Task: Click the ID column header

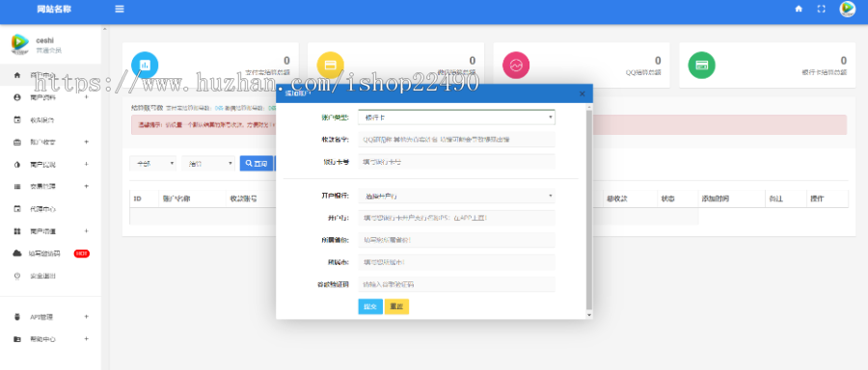Action: pos(137,198)
